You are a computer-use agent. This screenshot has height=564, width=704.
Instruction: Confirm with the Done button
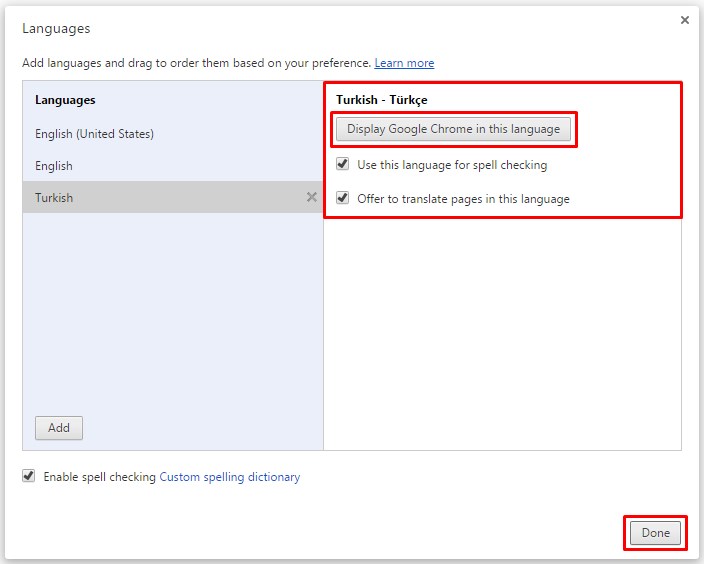655,533
